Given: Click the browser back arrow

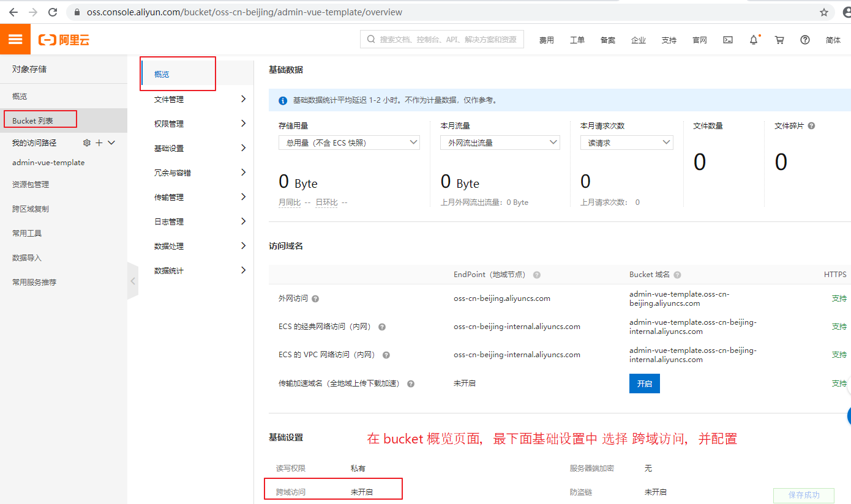Looking at the screenshot, I should (x=13, y=12).
